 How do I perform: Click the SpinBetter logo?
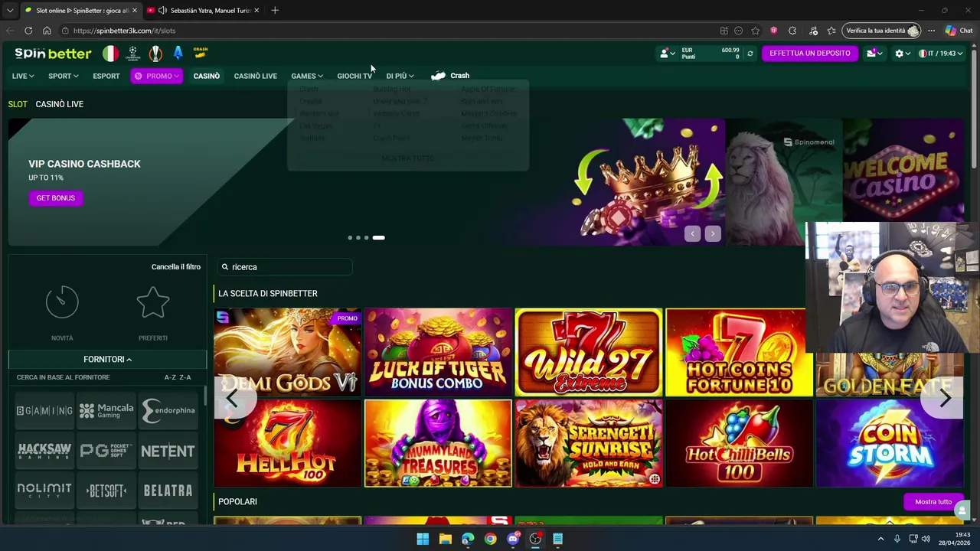coord(53,54)
